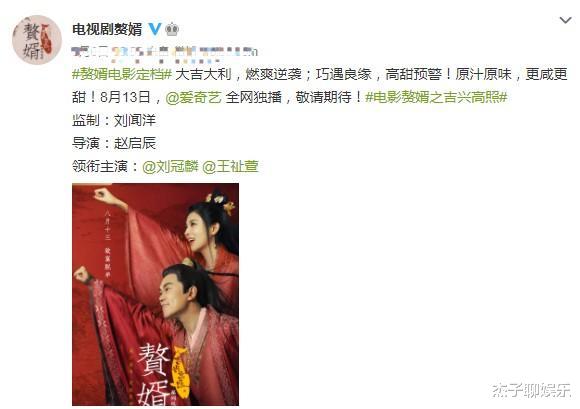The image size is (580, 409).
Task: Click the 赘婿 title calligraphy on poster
Action: (154, 373)
